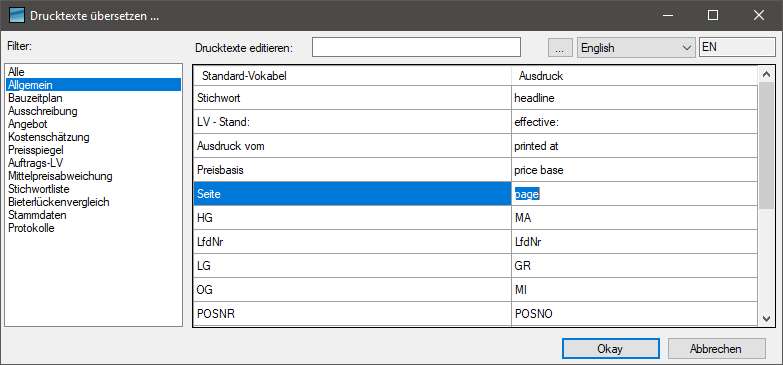Click the vertical scrollbar thumb of the table
The height and width of the screenshot is (365, 783).
click(767, 146)
